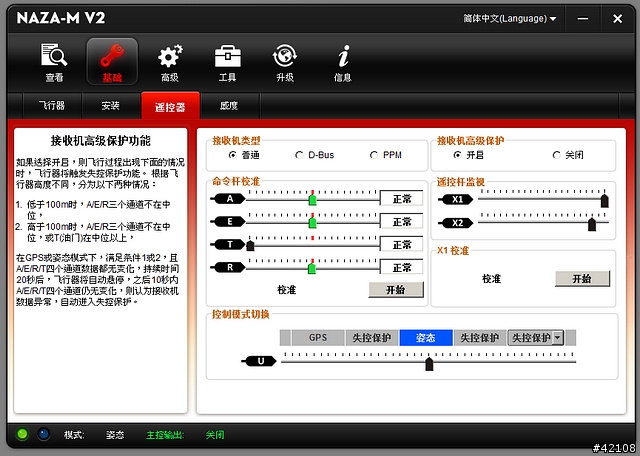This screenshot has height=456, width=640.
Task: Click the E channel 正常 status field
Action: click(x=402, y=222)
